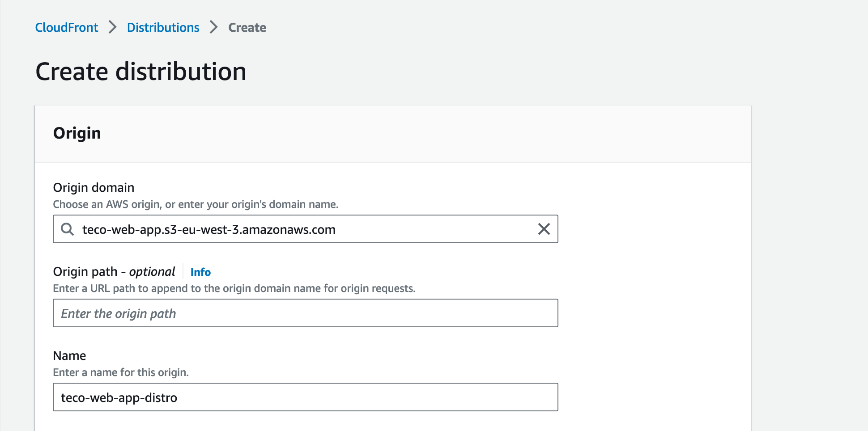The width and height of the screenshot is (868, 431).
Task: Click the Origin section header
Action: pos(77,133)
